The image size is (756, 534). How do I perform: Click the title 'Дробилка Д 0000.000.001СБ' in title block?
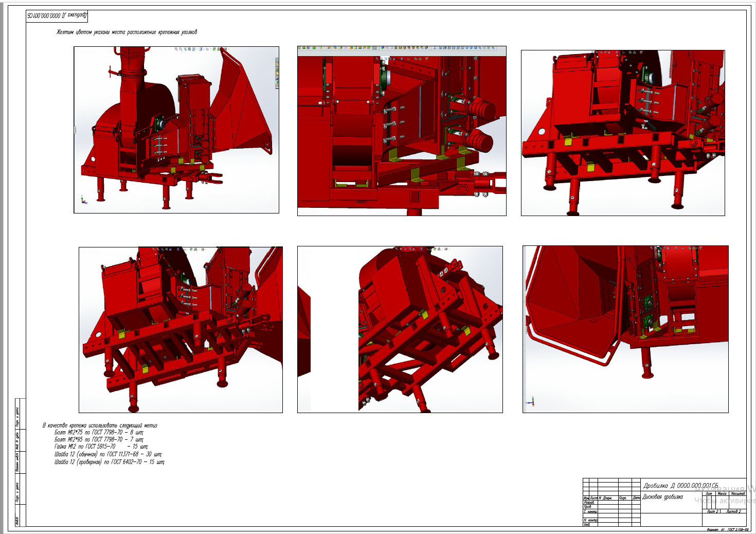point(680,485)
